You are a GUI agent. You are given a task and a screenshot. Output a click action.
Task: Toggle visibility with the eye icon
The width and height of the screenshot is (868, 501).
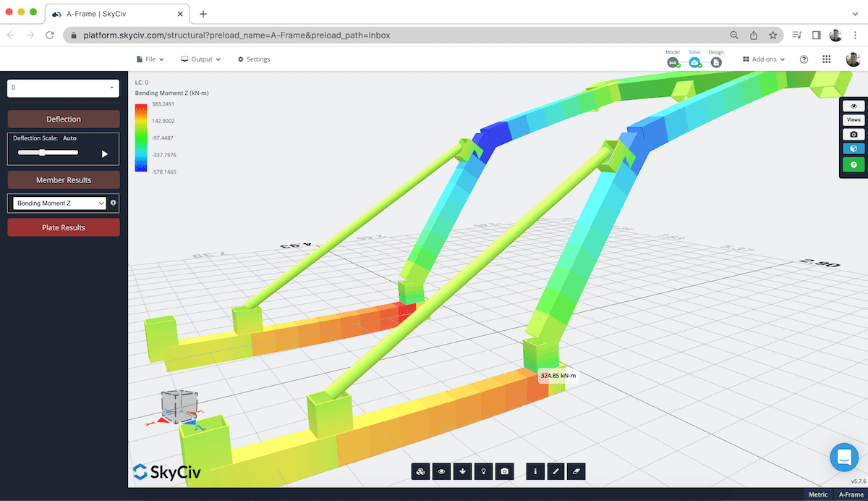854,105
